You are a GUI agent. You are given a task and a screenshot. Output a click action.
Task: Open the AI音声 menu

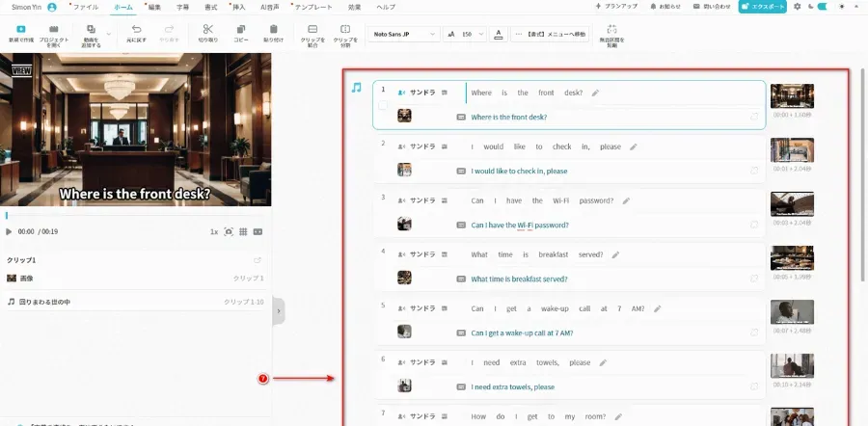[270, 7]
